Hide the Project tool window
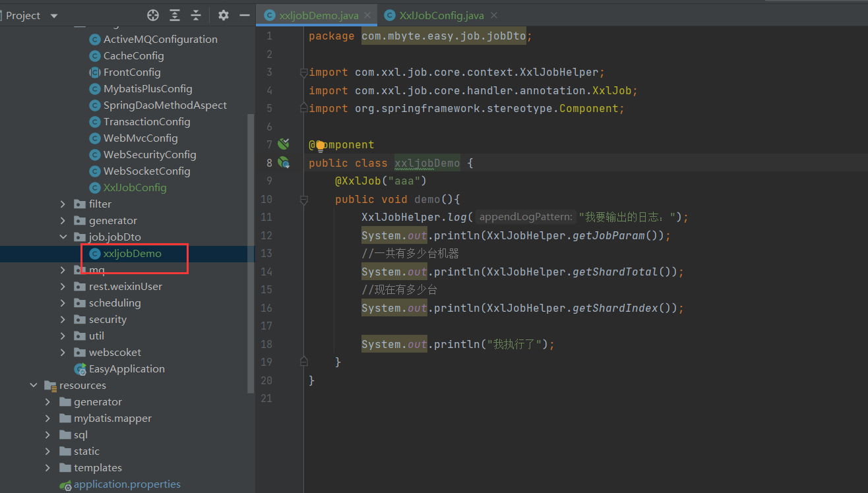Image resolution: width=868 pixels, height=493 pixels. (x=245, y=15)
